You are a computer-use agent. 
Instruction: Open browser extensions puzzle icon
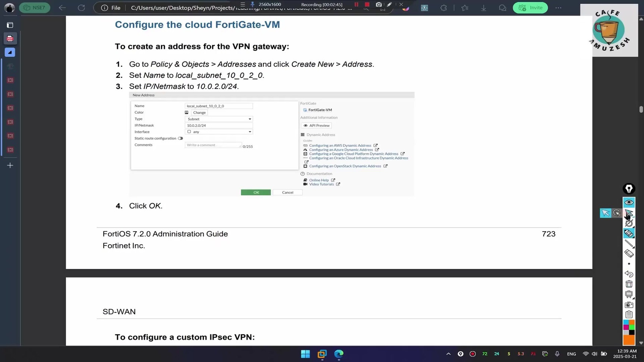pyautogui.click(x=443, y=7)
